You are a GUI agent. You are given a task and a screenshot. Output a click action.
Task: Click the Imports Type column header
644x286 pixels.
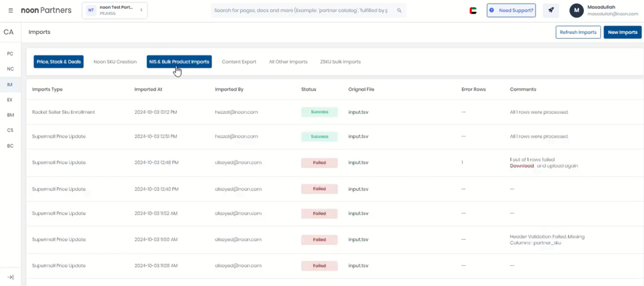[x=47, y=89]
